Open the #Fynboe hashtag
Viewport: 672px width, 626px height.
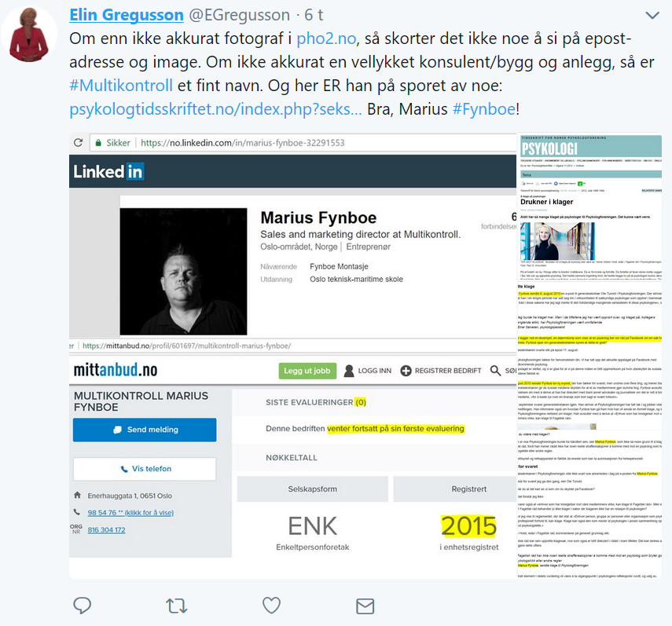coord(484,109)
